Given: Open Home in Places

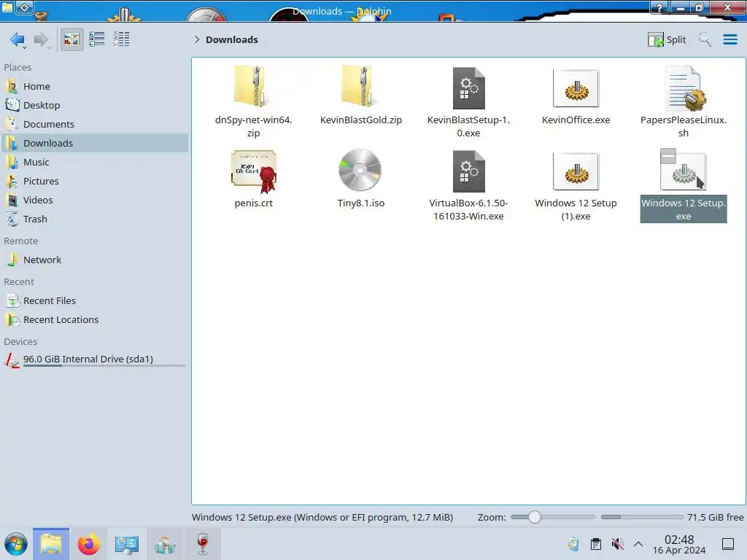Looking at the screenshot, I should pyautogui.click(x=94, y=86).
